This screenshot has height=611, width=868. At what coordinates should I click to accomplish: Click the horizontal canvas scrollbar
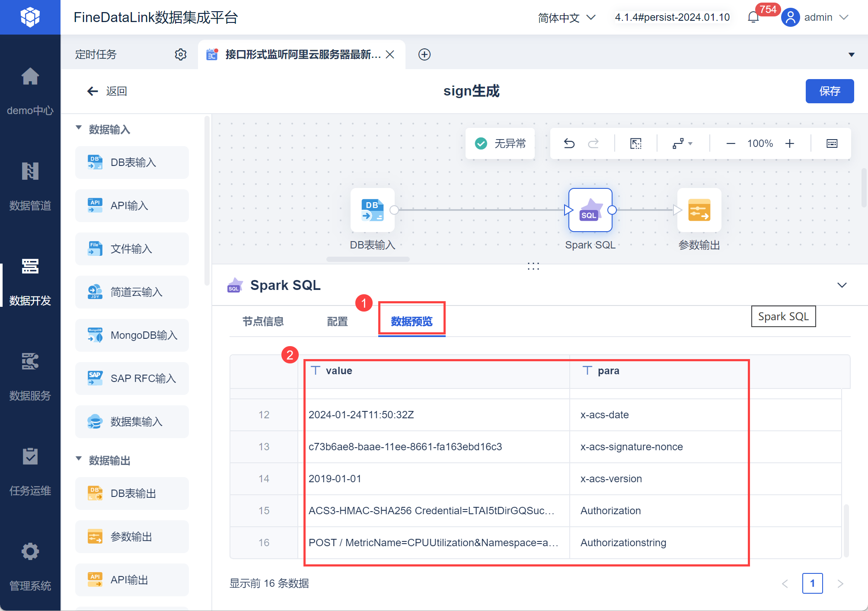[x=368, y=259]
